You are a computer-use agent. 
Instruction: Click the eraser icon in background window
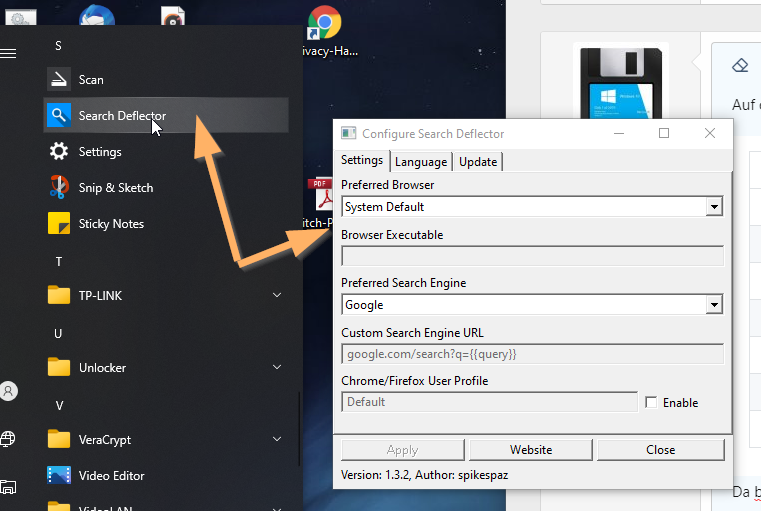pyautogui.click(x=740, y=65)
